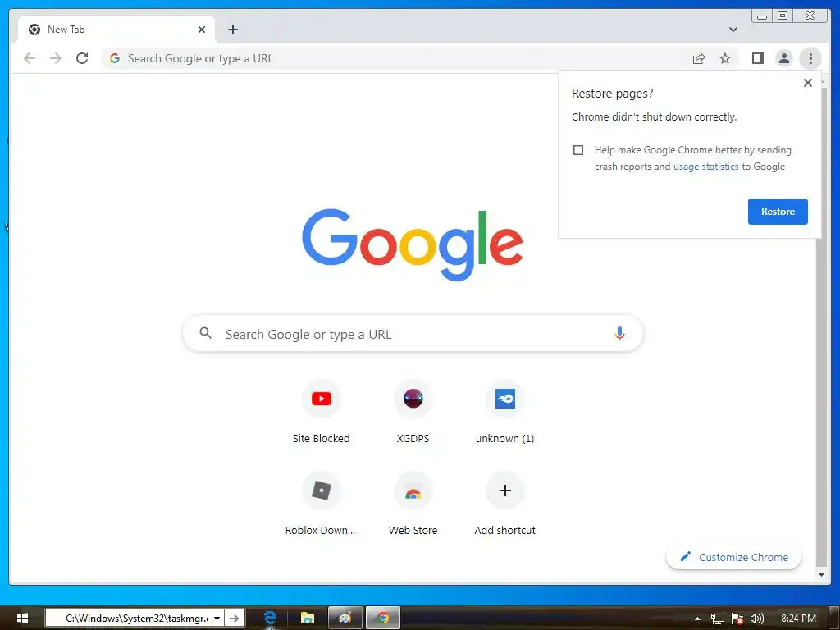
Task: Open the usage statistics link
Action: click(x=705, y=167)
